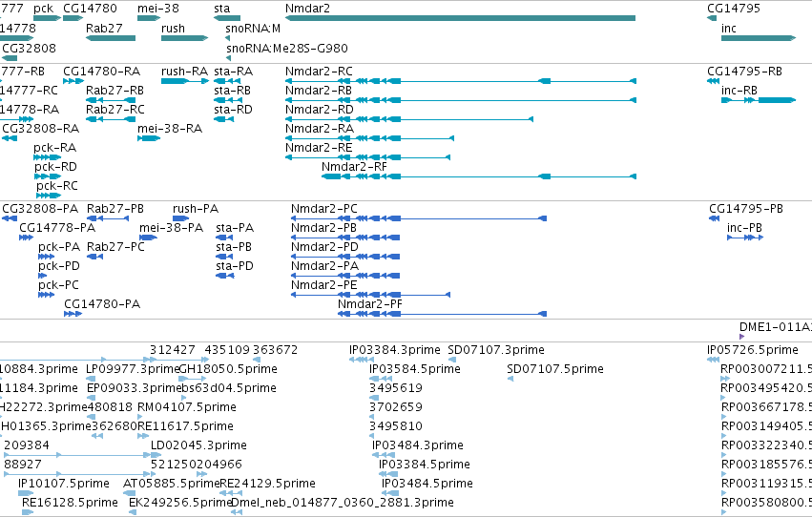812x517 pixels.
Task: Click the inc gene label
Action: (729, 28)
